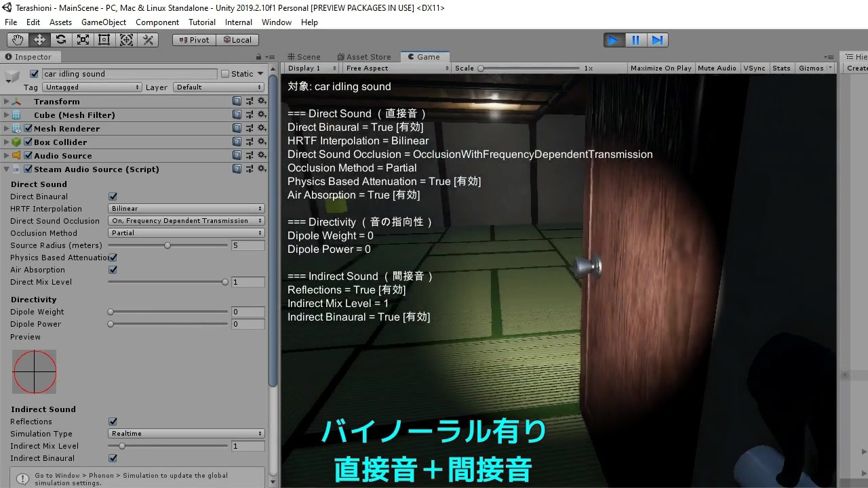Select the Scale tool

[x=83, y=39]
